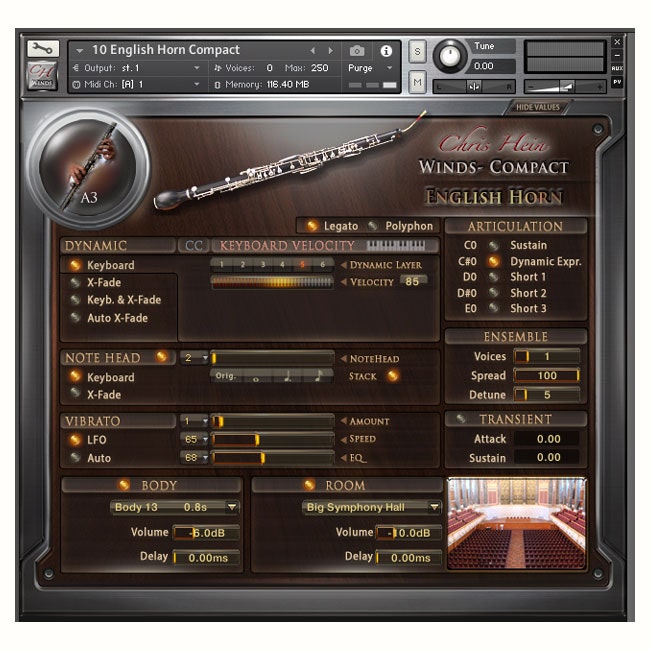The height and width of the screenshot is (650, 650).
Task: Click the Keyboard Velocity tab
Action: [x=287, y=246]
